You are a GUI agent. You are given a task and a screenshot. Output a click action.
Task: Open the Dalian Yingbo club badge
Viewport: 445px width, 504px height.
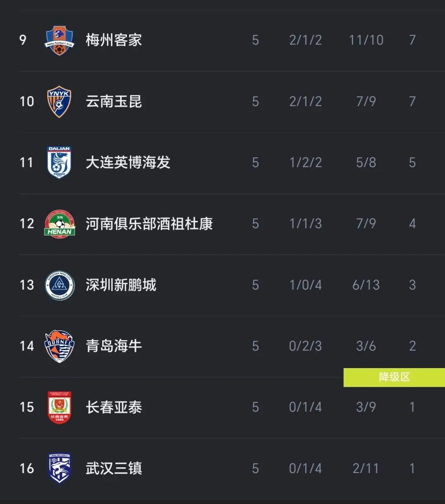click(60, 163)
